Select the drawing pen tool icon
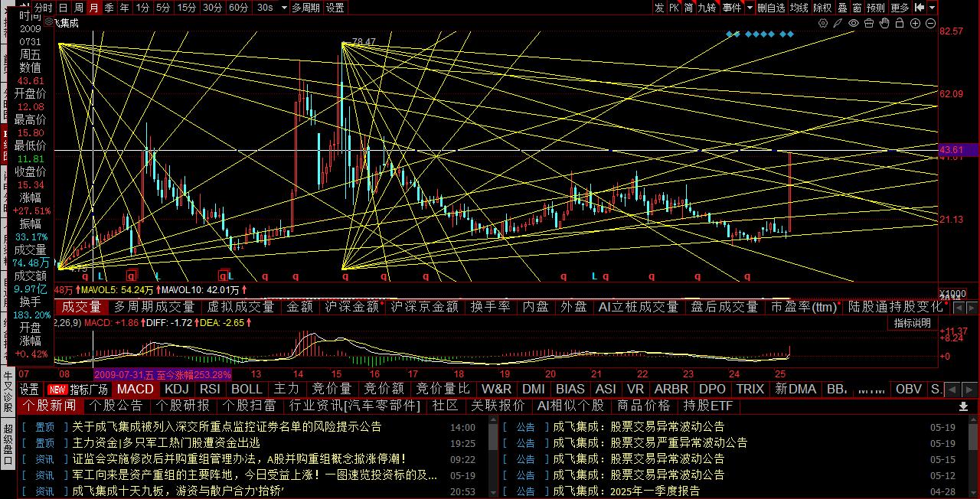Screen dimensions: 980x499 (x=838, y=23)
